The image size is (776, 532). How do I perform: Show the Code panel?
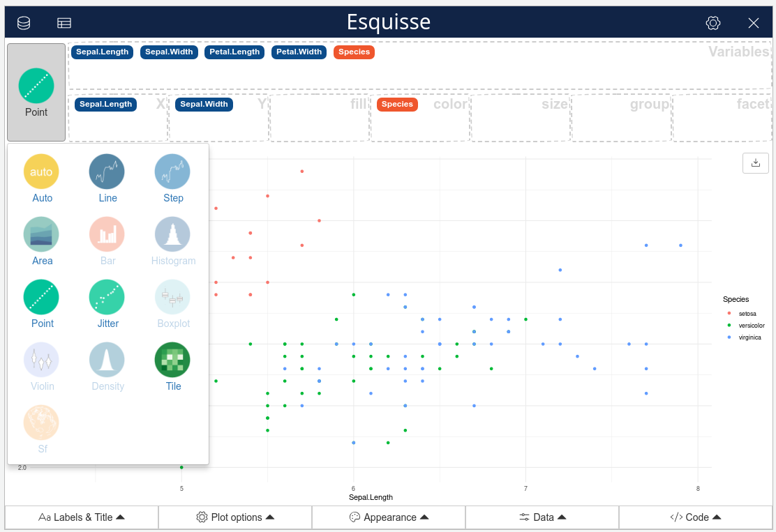[x=695, y=517]
